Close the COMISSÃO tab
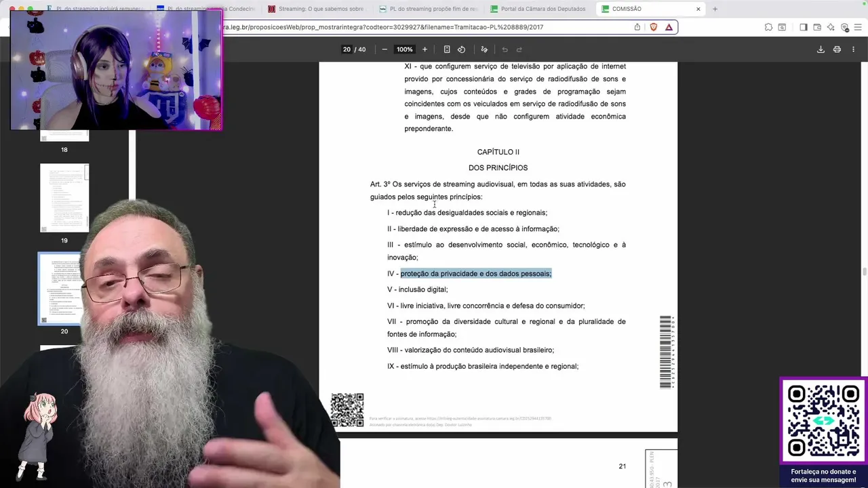This screenshot has width=868, height=488. tap(698, 9)
